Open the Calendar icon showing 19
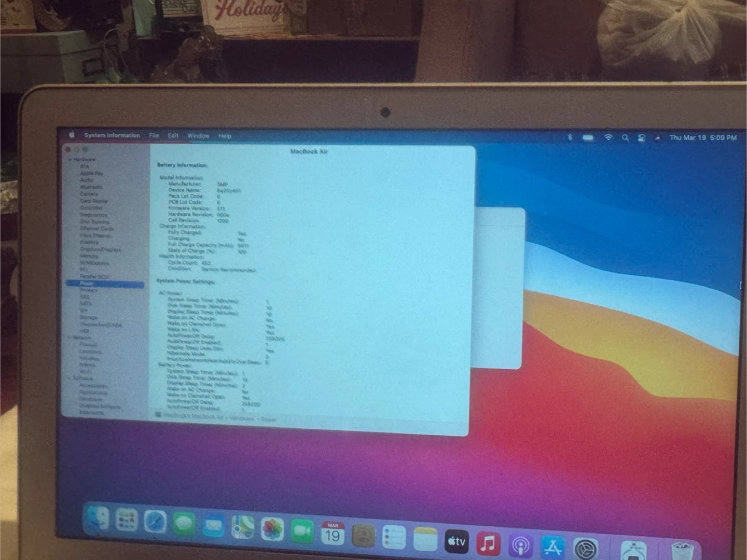The width and height of the screenshot is (747, 560). click(x=333, y=534)
